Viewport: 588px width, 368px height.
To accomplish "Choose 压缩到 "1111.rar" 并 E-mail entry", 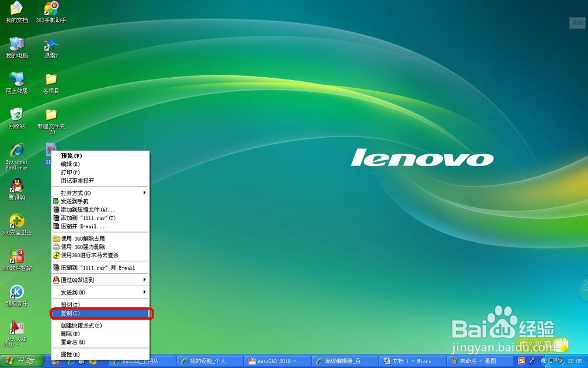I will click(x=100, y=267).
